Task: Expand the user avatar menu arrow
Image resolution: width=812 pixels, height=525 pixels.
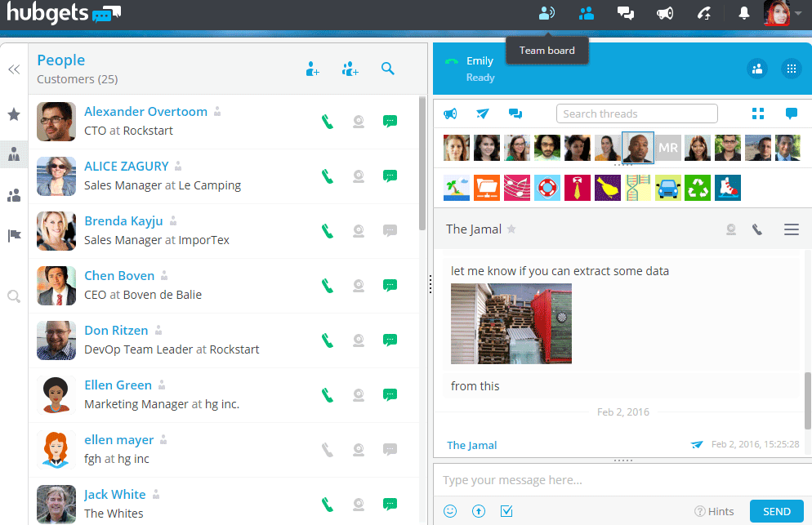Action: pyautogui.click(x=798, y=13)
